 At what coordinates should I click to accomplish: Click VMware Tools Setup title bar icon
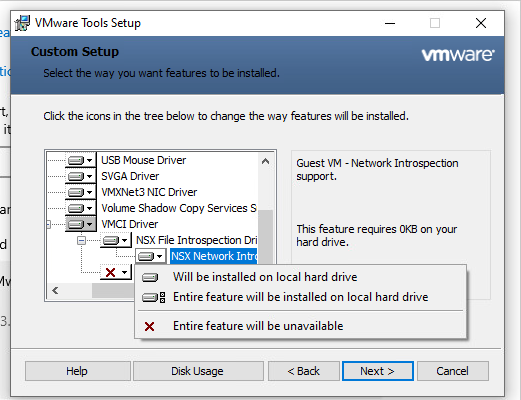tap(22, 23)
